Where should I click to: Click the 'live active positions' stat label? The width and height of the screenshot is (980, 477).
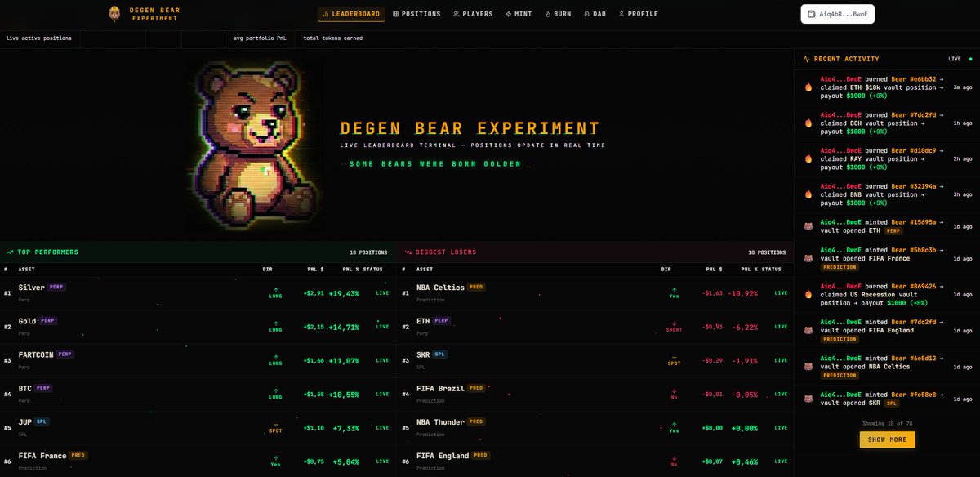coord(38,38)
